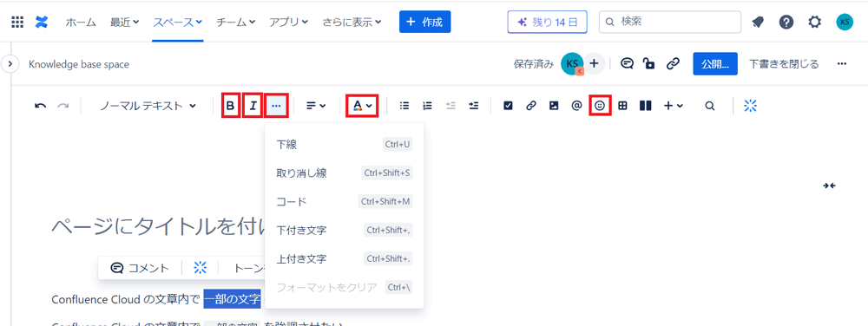The height and width of the screenshot is (326, 868).
Task: Click the redo arrow icon
Action: pyautogui.click(x=63, y=106)
